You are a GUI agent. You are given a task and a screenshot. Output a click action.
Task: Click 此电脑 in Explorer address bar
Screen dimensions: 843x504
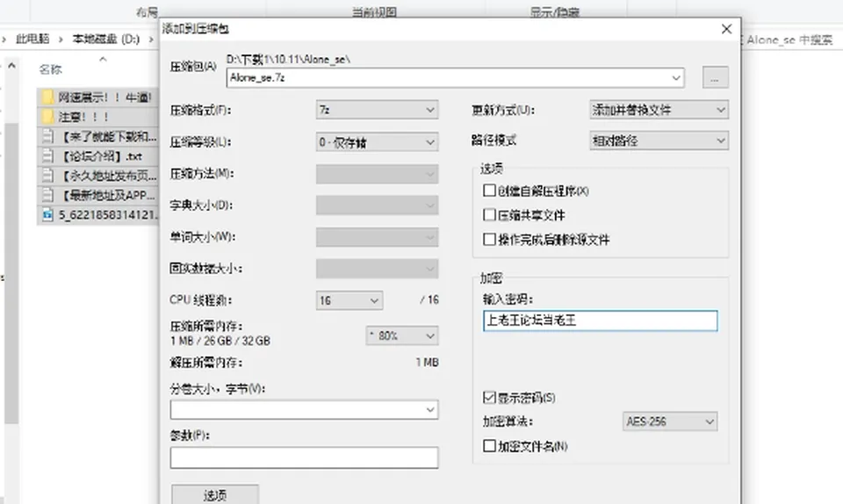click(32, 39)
